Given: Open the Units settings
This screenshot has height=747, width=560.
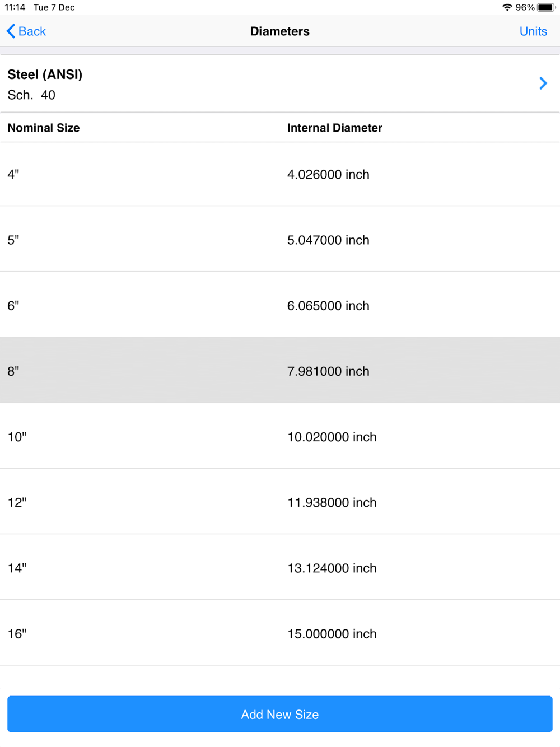Looking at the screenshot, I should [533, 31].
